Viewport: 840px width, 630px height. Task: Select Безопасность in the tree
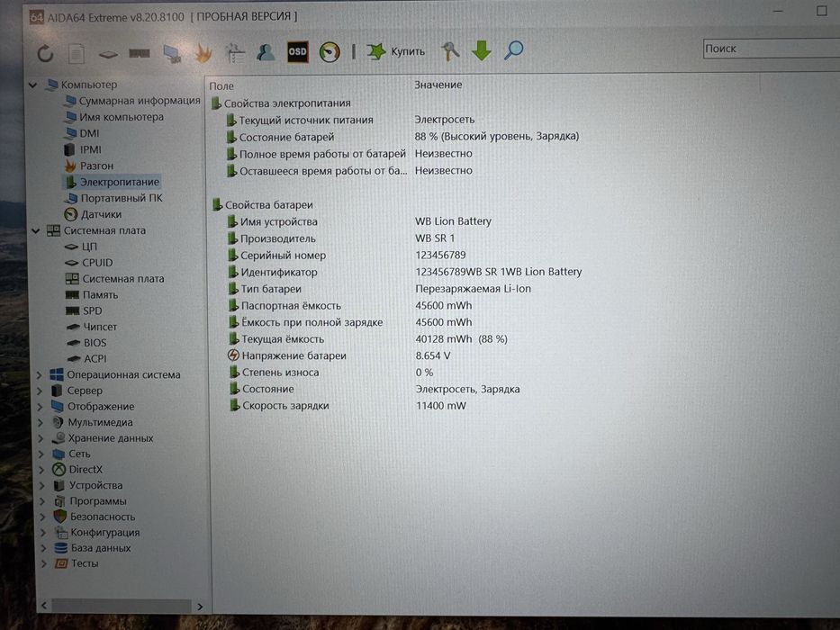click(x=95, y=517)
